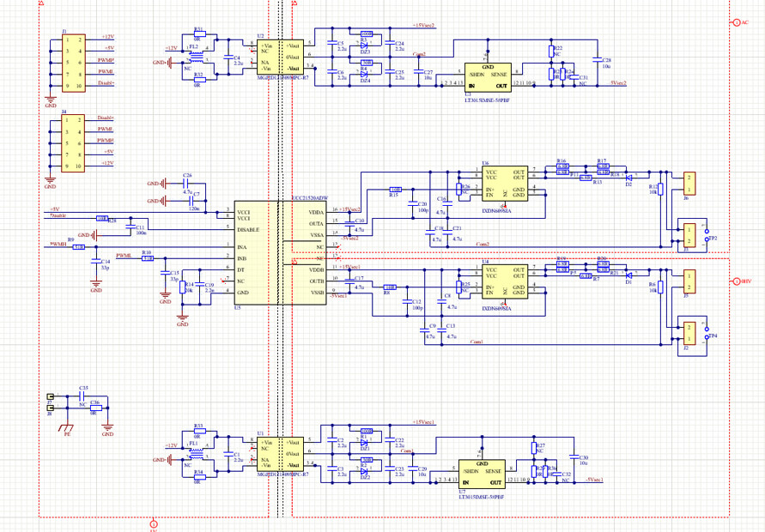Screen dimensions: 765x532
Task: Select capacitor C17 4.7u at VDDB
Action: pyautogui.click(x=349, y=281)
